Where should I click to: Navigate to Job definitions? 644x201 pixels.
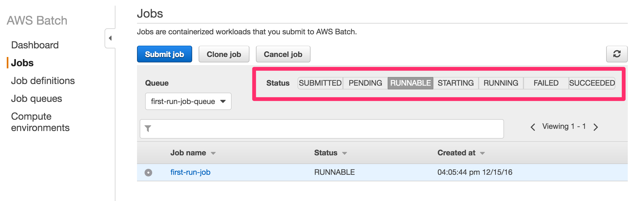point(43,81)
